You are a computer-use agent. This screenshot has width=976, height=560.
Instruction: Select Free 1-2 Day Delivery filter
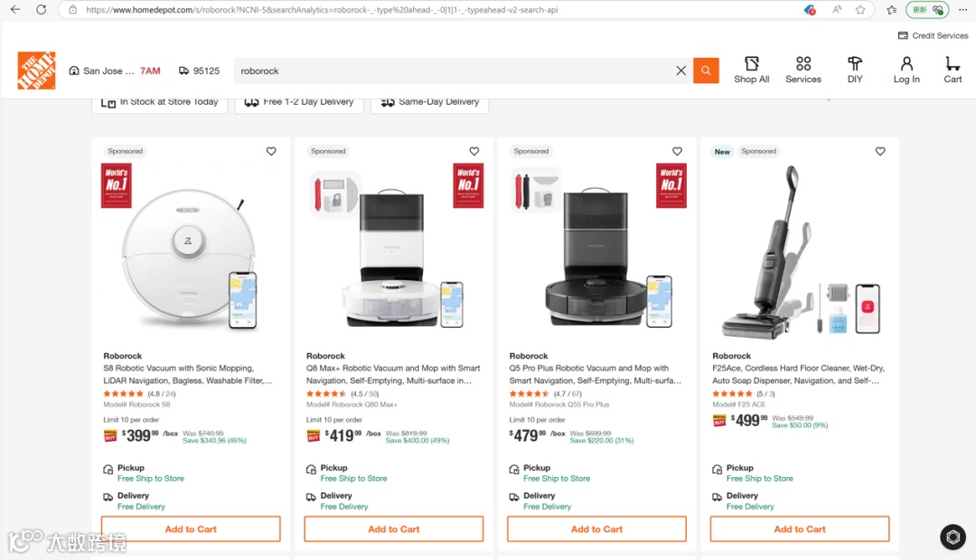tap(299, 102)
